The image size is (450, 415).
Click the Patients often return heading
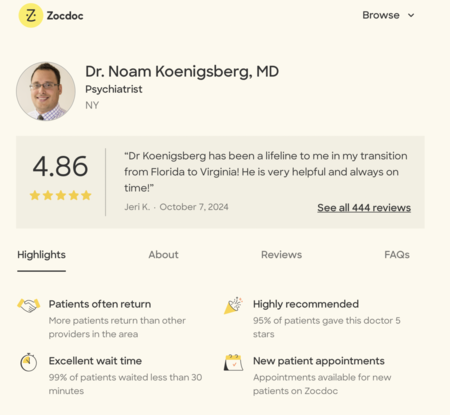[x=100, y=304]
